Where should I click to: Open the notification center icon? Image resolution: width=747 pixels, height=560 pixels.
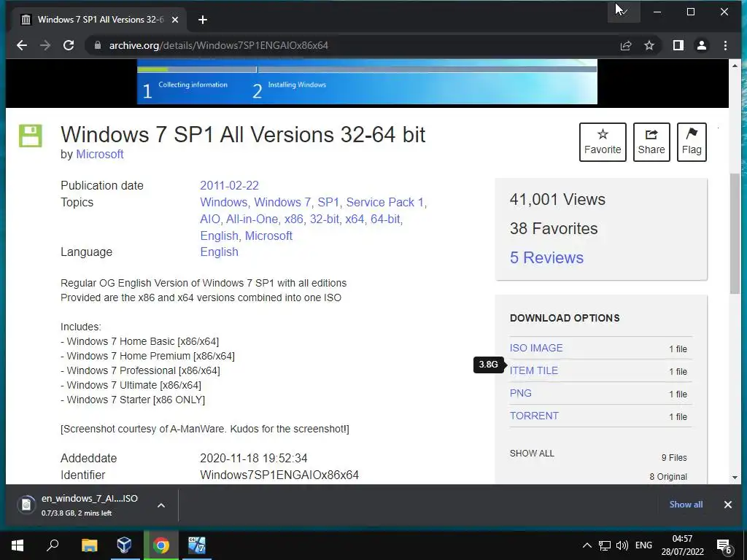point(724,546)
